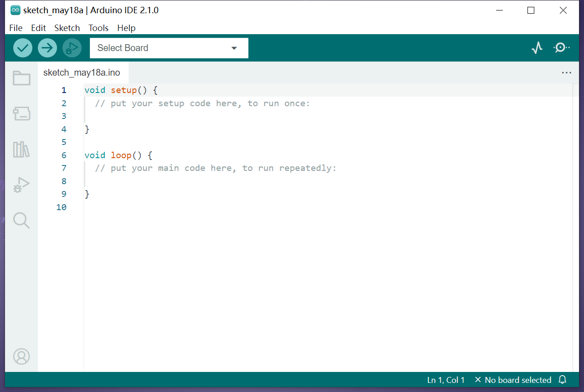Open the Serial Plotter
Image resolution: width=584 pixels, height=392 pixels.
tap(537, 47)
